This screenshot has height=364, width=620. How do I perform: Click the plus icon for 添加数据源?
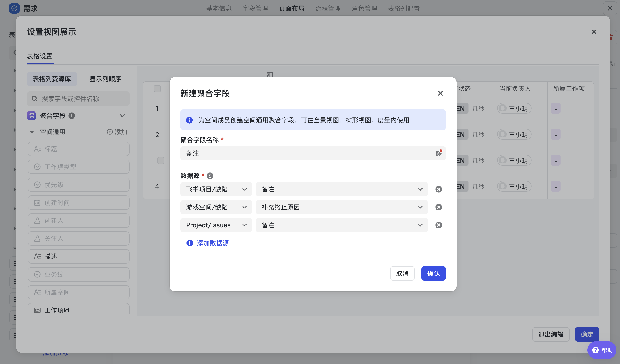point(190,243)
